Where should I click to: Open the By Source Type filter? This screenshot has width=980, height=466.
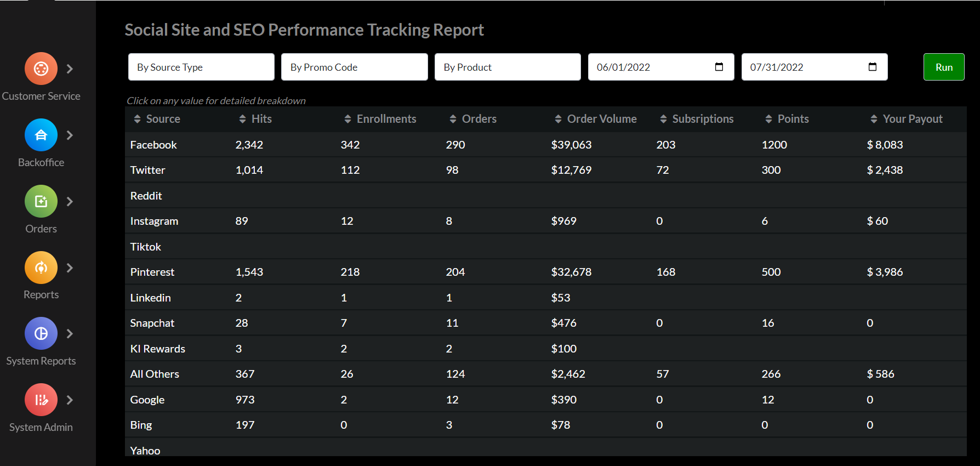[201, 67]
